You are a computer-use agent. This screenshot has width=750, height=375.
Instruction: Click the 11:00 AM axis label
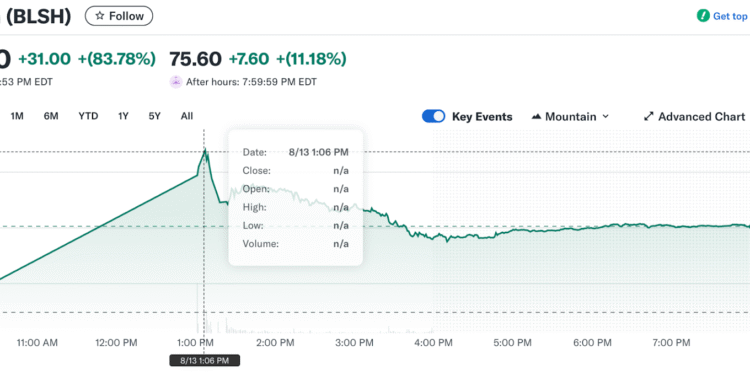[37, 342]
